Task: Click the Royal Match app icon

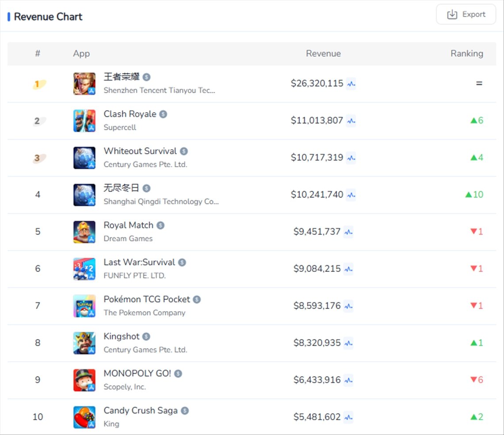Action: click(84, 232)
